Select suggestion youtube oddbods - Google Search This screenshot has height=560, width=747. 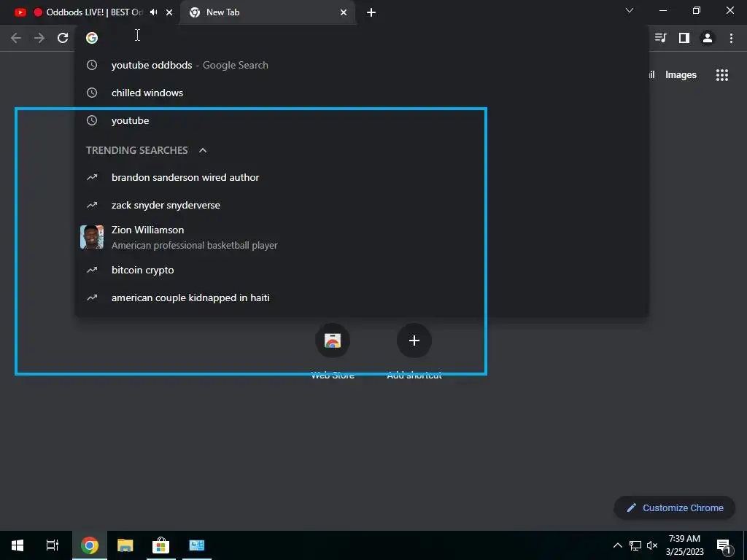[x=362, y=65]
